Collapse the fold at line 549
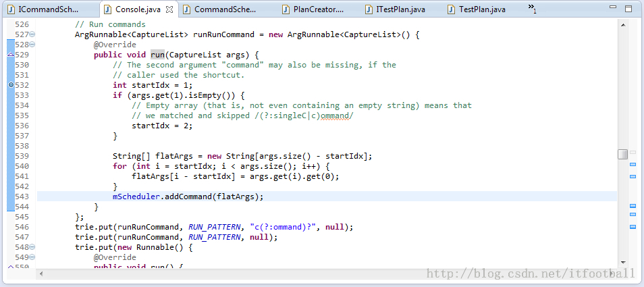 [32, 257]
